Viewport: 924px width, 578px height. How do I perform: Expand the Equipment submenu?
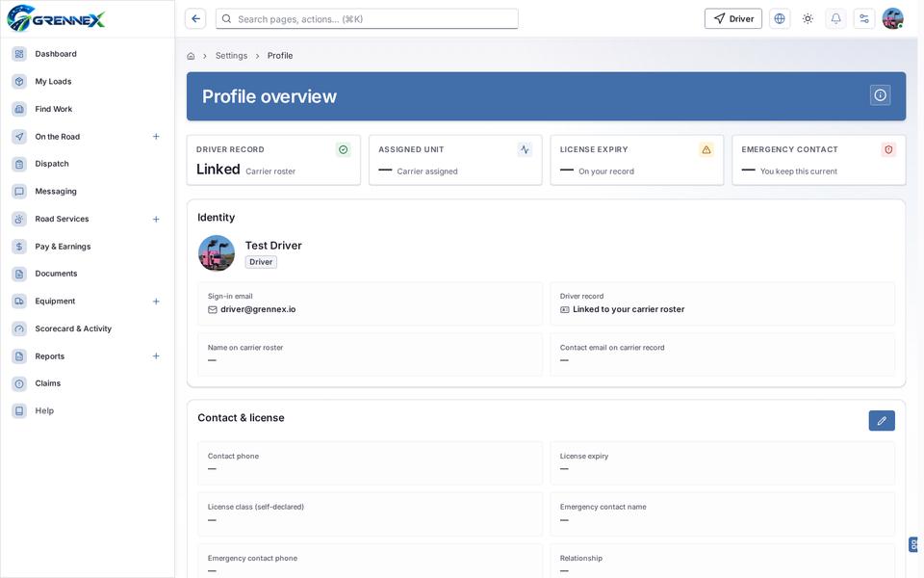coord(156,302)
